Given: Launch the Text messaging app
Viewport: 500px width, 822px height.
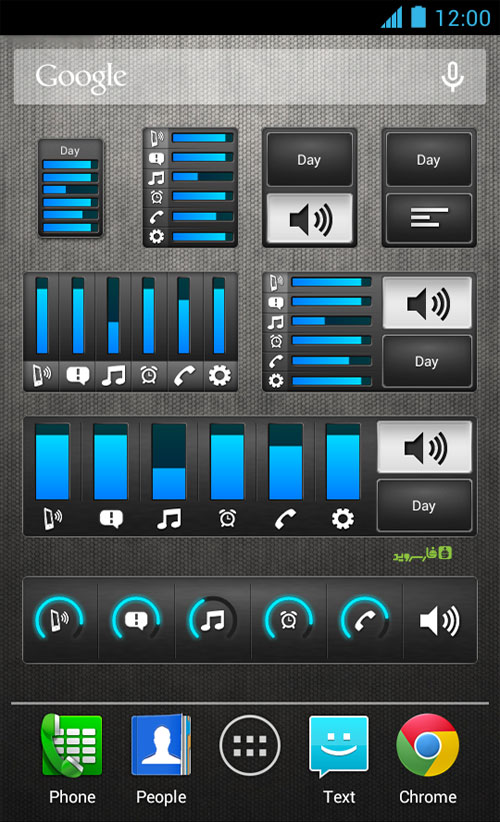Looking at the screenshot, I should point(339,760).
